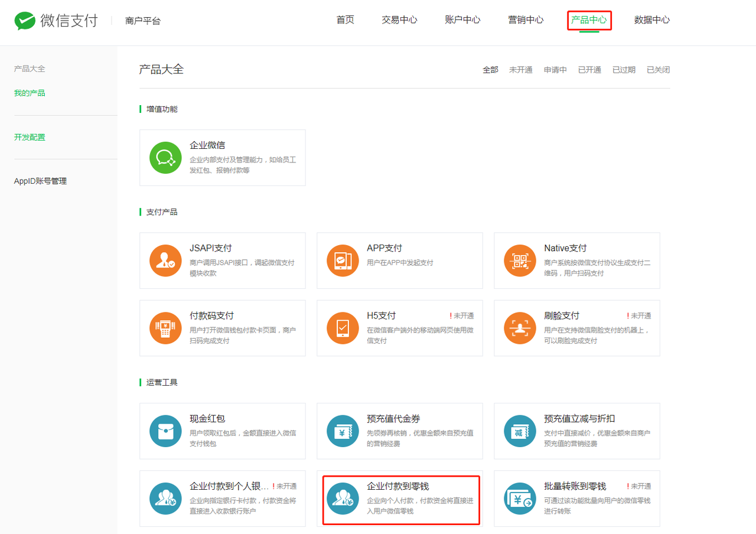Screen dimensions: 756x534
Task: Open 开发配置 in the sidebar
Action: (x=30, y=137)
